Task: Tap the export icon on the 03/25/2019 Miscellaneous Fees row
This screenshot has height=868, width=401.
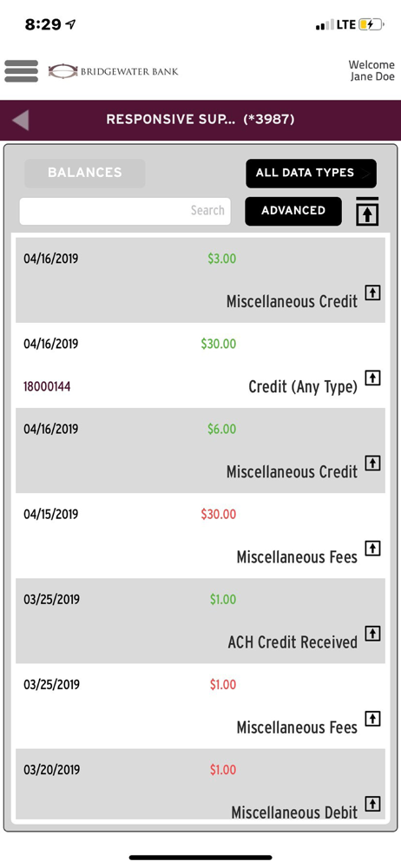Action: 373,719
